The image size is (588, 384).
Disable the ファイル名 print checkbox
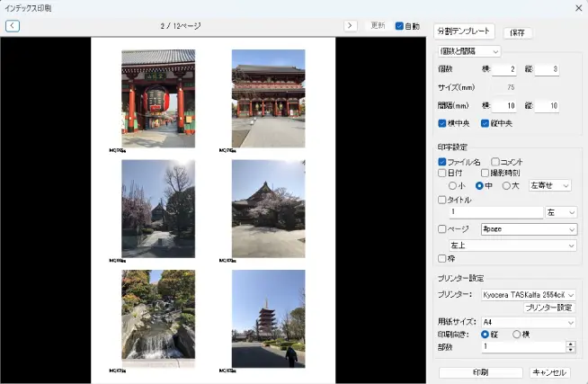coord(442,162)
